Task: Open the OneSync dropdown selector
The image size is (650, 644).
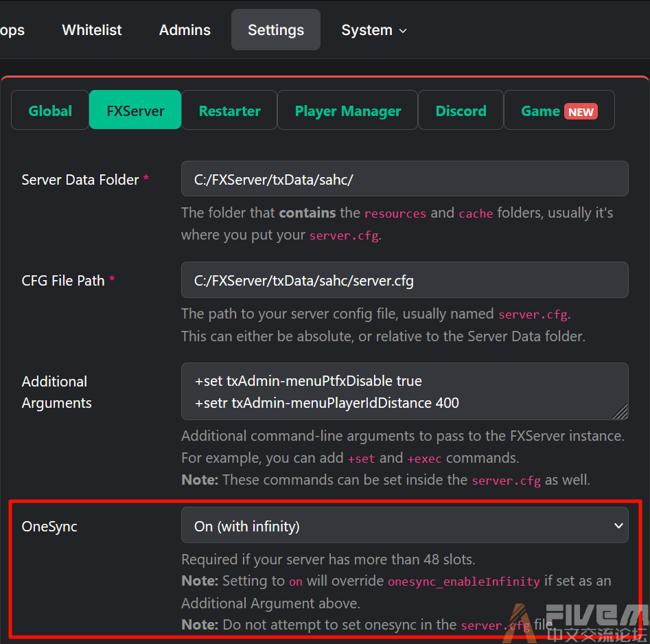Action: click(x=404, y=525)
